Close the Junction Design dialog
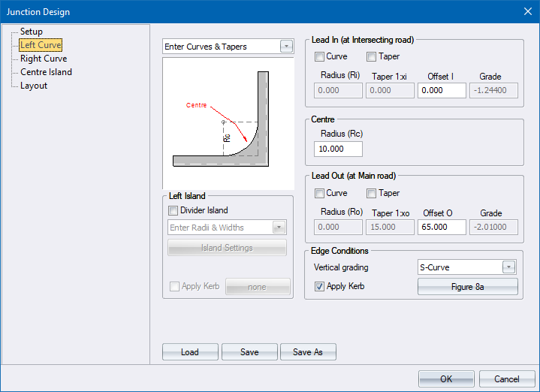The width and height of the screenshot is (540, 392). coord(526,11)
